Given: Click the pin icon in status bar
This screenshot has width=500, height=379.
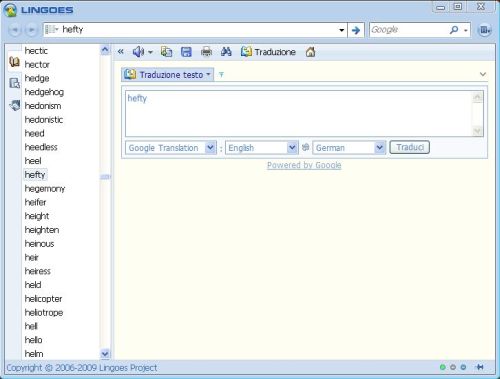Looking at the screenshot, I should (480, 367).
